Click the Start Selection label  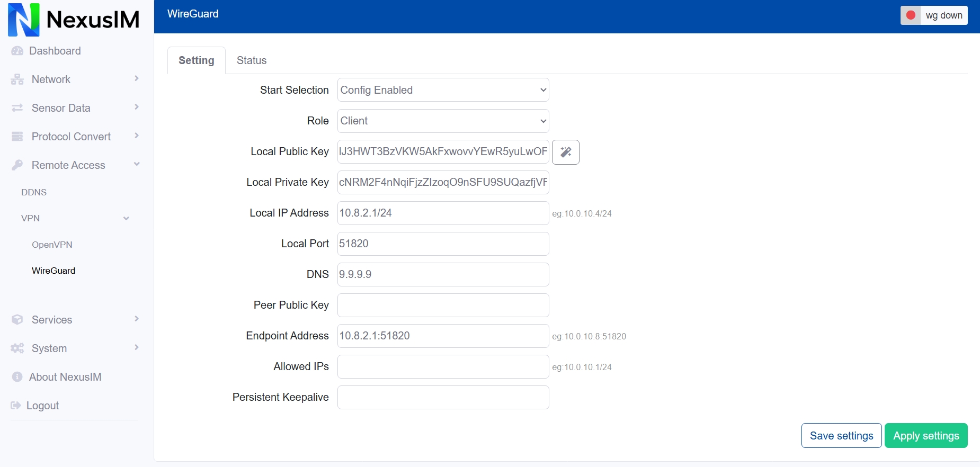pos(295,90)
